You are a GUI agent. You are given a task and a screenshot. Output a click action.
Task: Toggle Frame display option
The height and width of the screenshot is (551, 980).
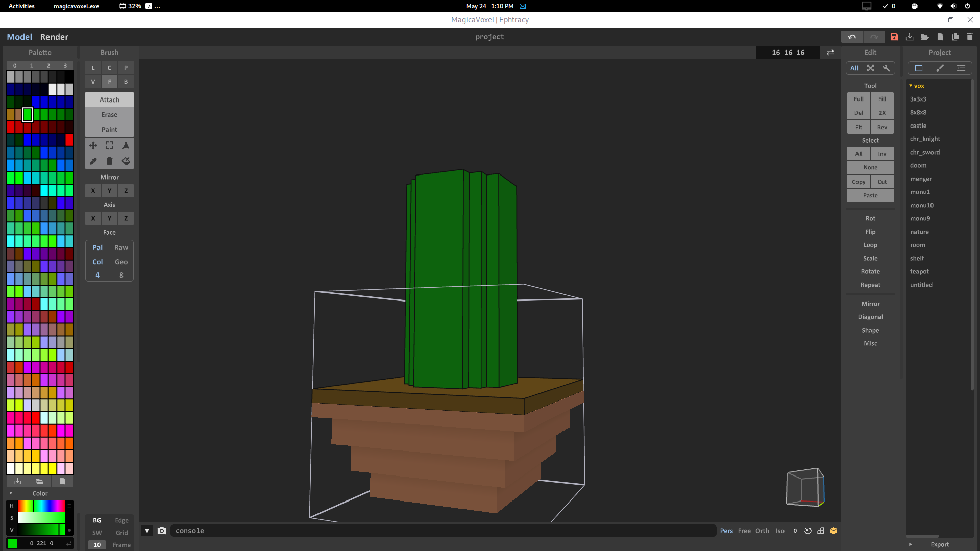click(121, 545)
